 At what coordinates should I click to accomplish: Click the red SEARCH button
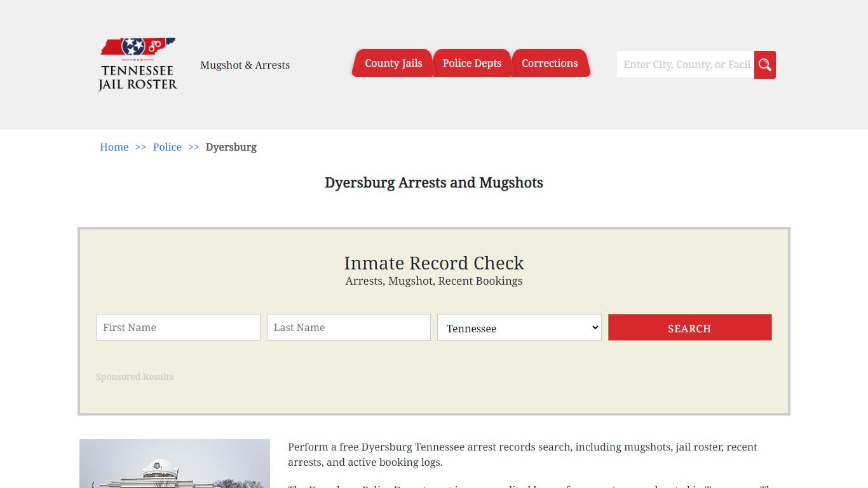[x=690, y=327]
